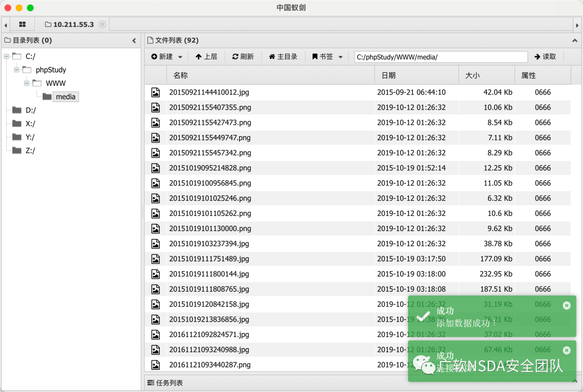Image resolution: width=583 pixels, height=392 pixels.
Task: Click the 上层 (Up) button
Action: pos(206,57)
